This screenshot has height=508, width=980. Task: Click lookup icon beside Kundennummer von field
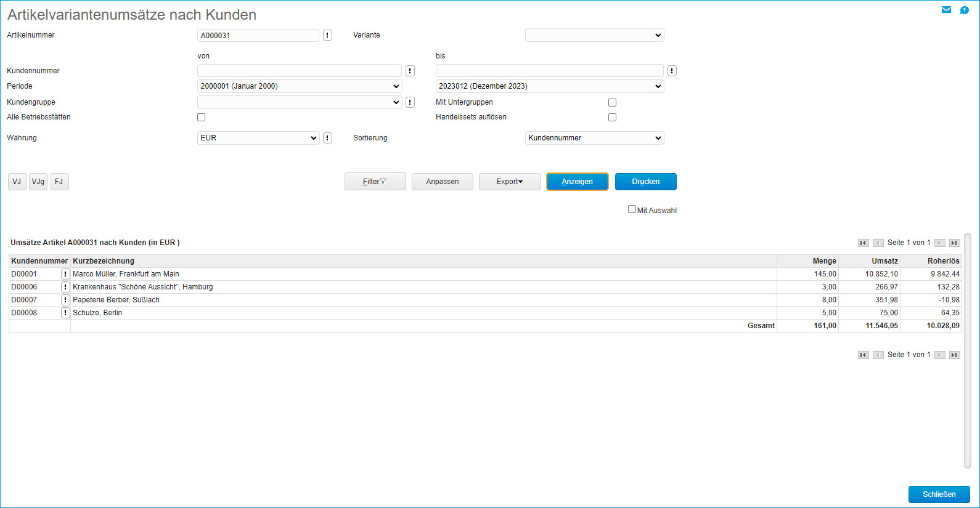coord(410,71)
